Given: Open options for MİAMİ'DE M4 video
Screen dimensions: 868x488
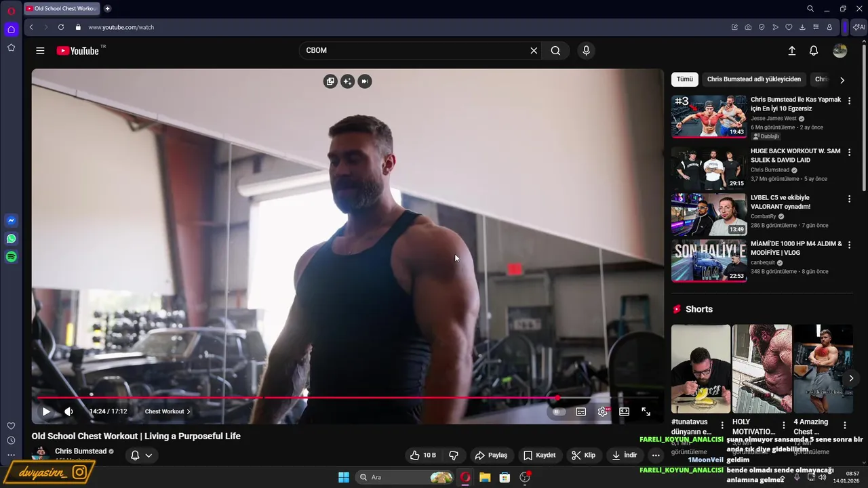Looking at the screenshot, I should 849,245.
